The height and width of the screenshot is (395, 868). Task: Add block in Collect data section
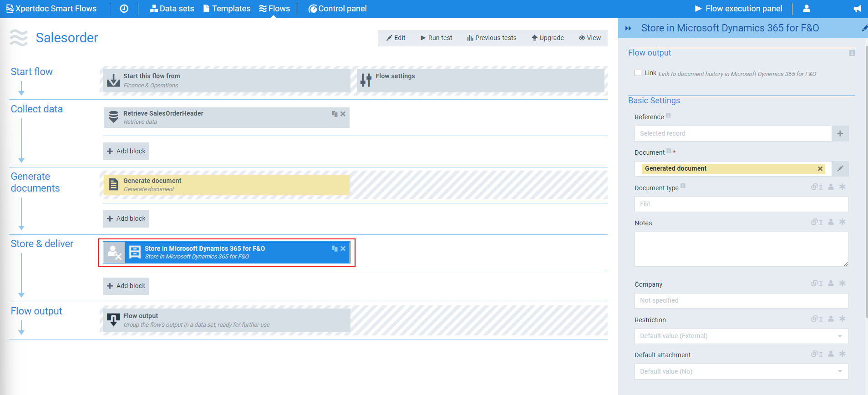point(126,151)
